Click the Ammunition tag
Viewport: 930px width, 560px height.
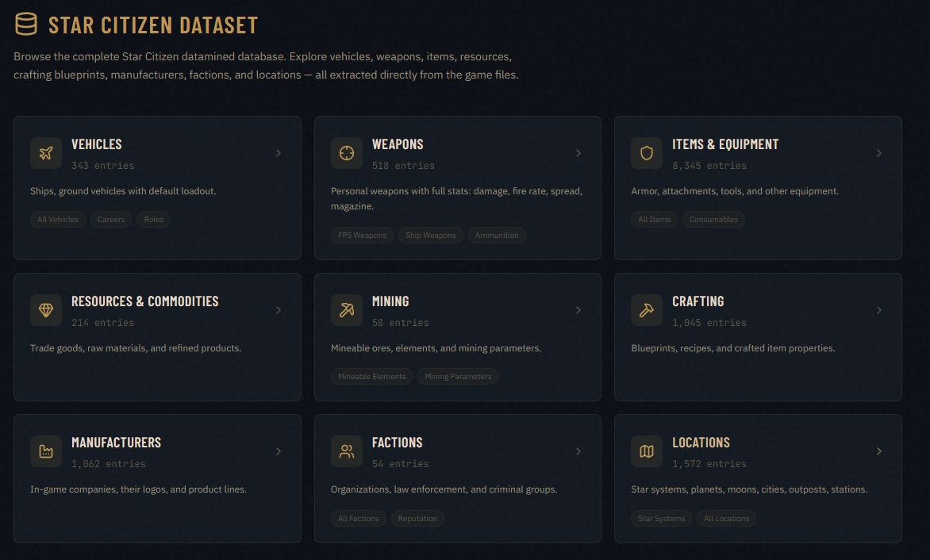tap(497, 236)
